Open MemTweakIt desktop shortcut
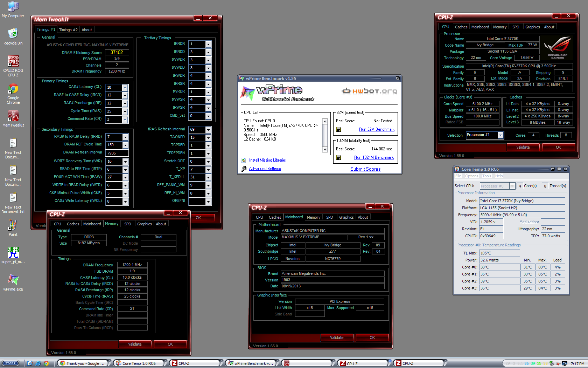Image resolution: width=588 pixels, height=368 pixels. pos(13,118)
